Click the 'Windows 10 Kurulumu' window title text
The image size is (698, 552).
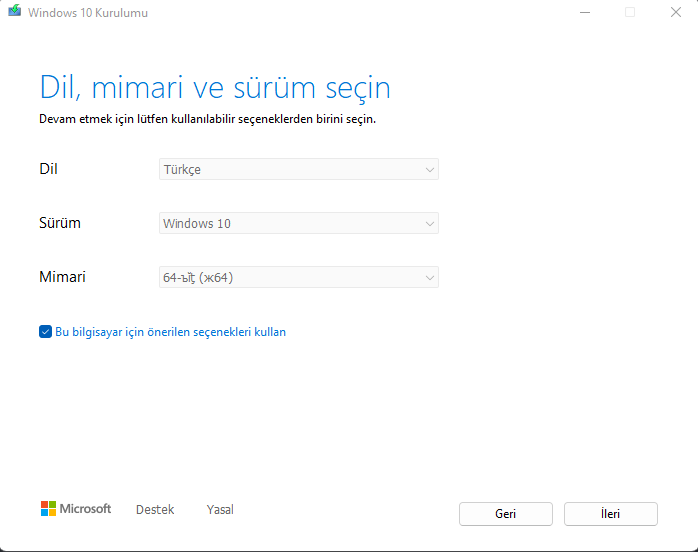(88, 13)
